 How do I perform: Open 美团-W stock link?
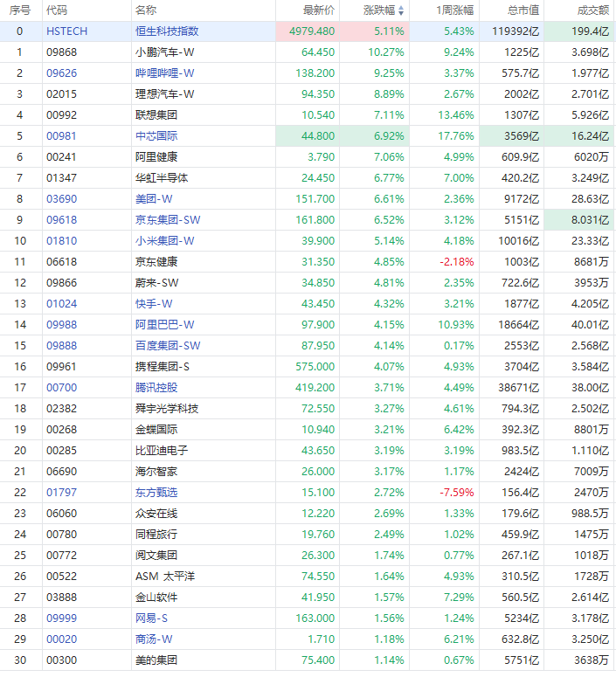pyautogui.click(x=154, y=199)
